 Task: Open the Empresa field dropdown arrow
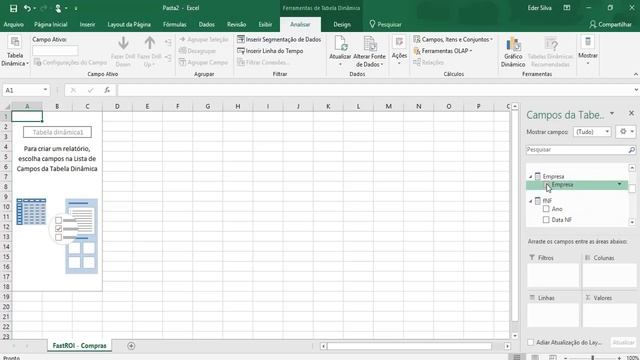(620, 184)
